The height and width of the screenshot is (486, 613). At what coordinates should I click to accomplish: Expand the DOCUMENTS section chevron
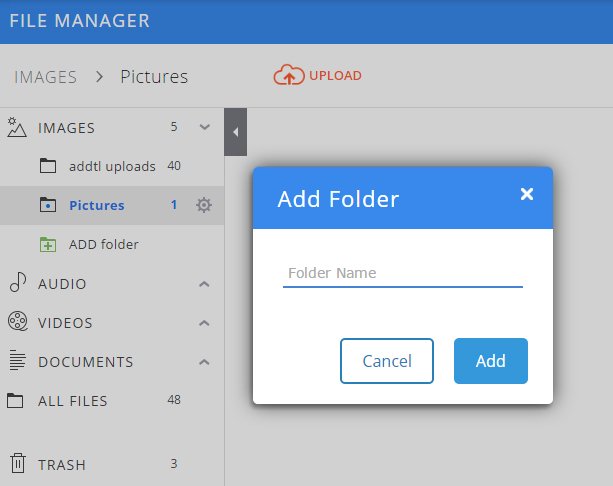click(x=204, y=362)
